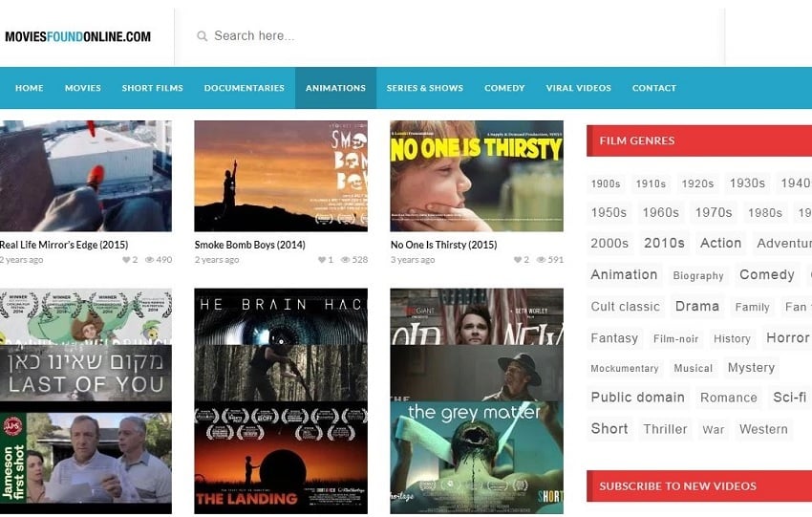Viewport: 812px width, 517px height.
Task: Click heart icon under Smoke Bomb Boys
Action: click(x=321, y=260)
